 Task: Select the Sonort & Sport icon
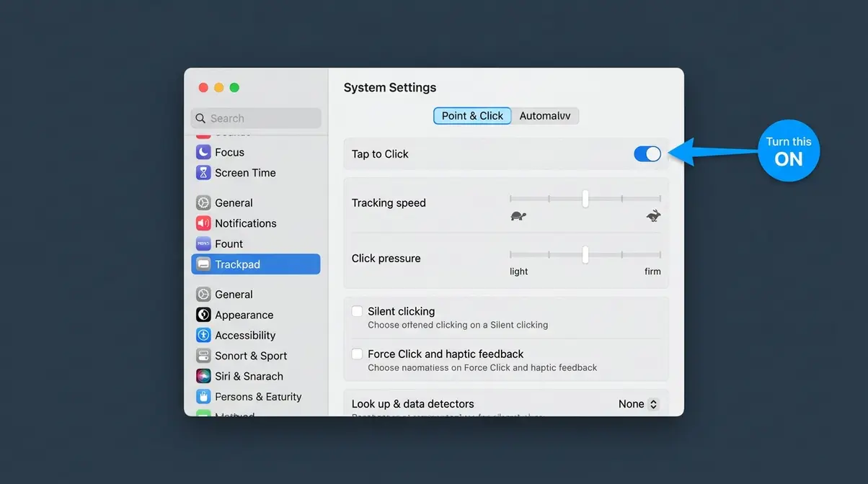203,356
